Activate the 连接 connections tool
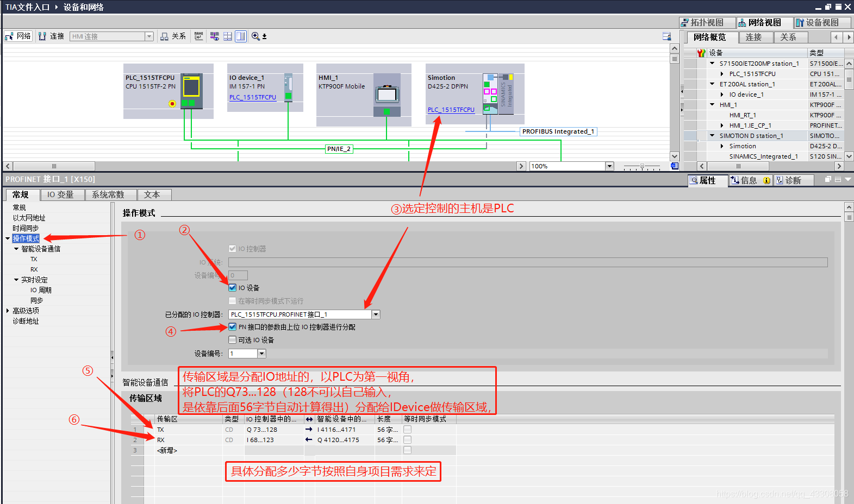 pyautogui.click(x=51, y=36)
